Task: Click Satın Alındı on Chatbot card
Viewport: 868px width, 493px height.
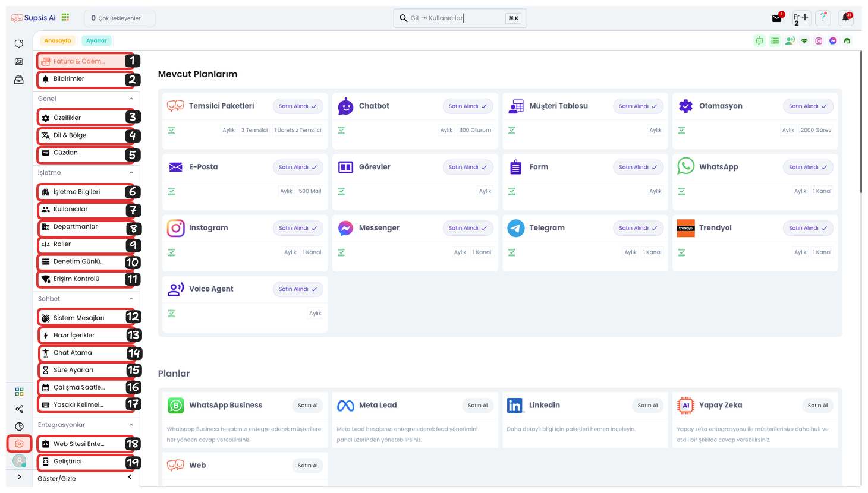Action: pos(468,106)
